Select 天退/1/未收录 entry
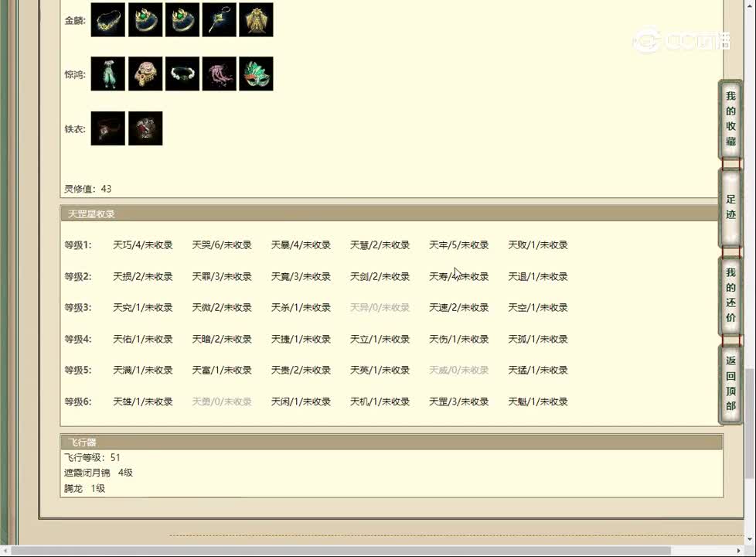The width and height of the screenshot is (756, 557). click(x=538, y=277)
